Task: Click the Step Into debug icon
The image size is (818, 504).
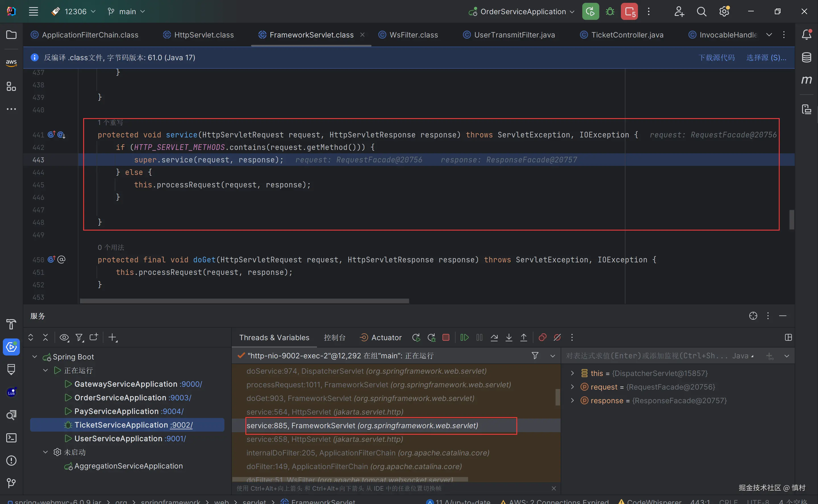Action: pos(509,337)
